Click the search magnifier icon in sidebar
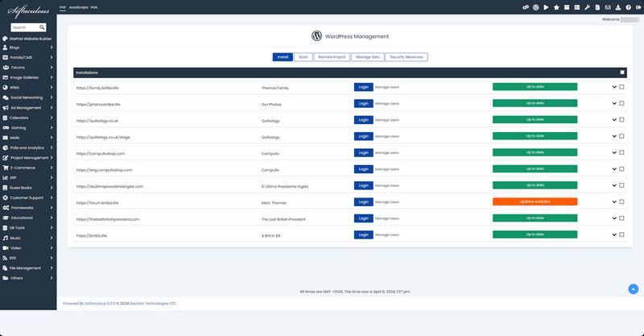This screenshot has height=336, width=644. (42, 27)
